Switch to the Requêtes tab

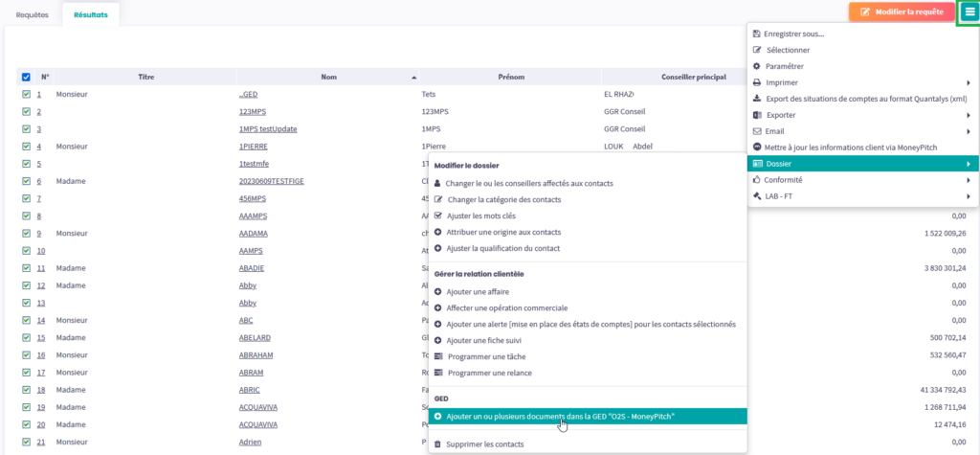point(32,15)
